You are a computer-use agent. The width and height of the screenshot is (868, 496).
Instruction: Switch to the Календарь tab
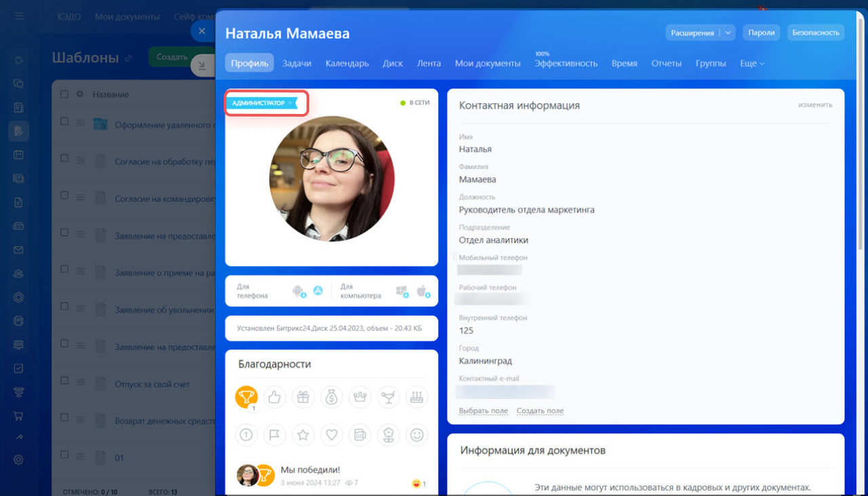coord(347,63)
